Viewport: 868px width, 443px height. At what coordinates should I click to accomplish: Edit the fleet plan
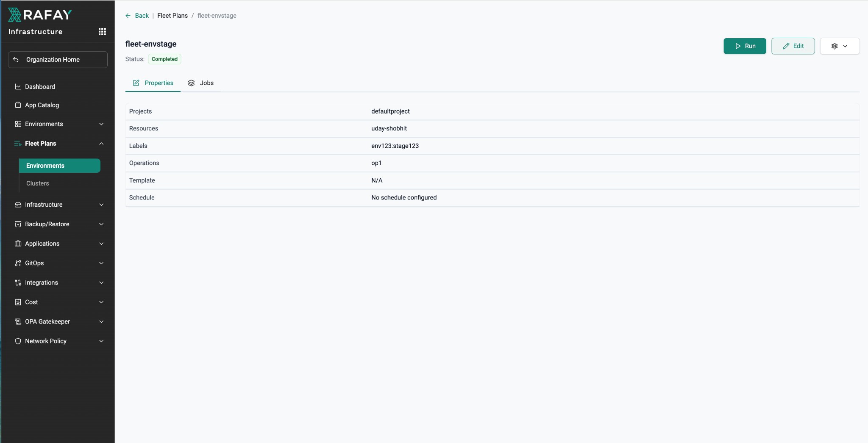793,46
